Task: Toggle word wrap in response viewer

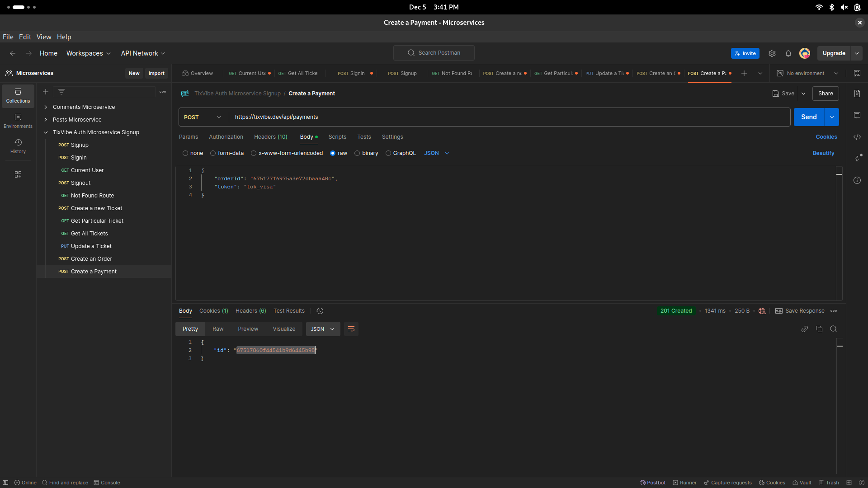Action: (x=351, y=329)
